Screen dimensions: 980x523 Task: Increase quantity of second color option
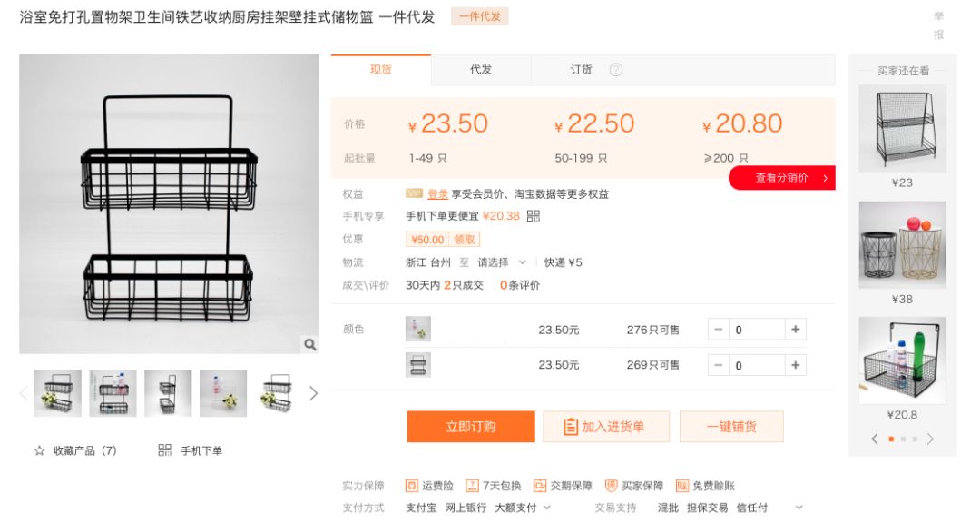point(795,365)
